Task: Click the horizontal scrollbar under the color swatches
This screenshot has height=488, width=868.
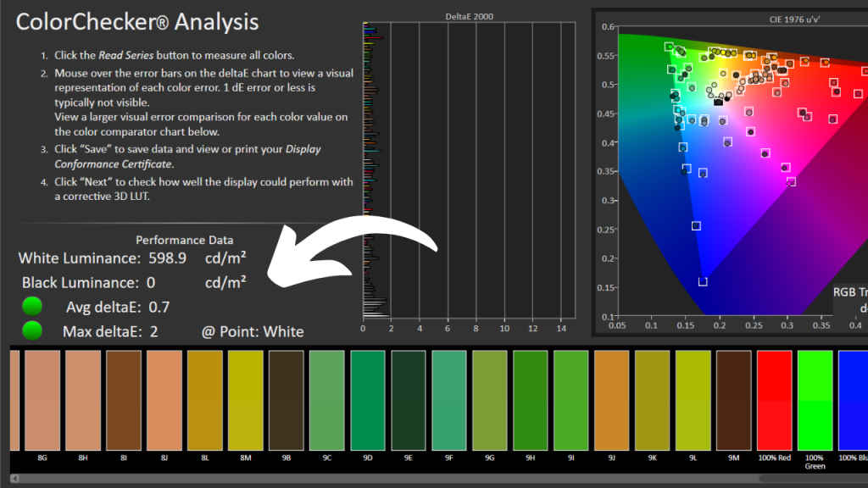Action: (439, 479)
